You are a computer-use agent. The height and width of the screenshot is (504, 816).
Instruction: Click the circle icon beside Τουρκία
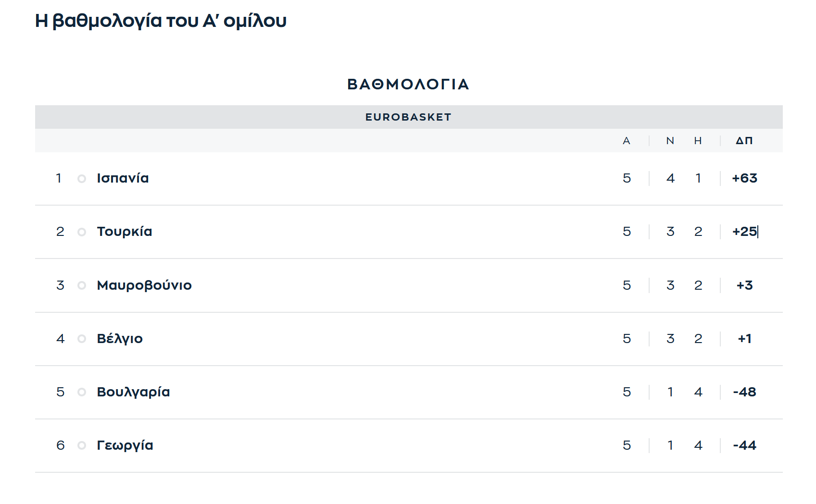(82, 232)
